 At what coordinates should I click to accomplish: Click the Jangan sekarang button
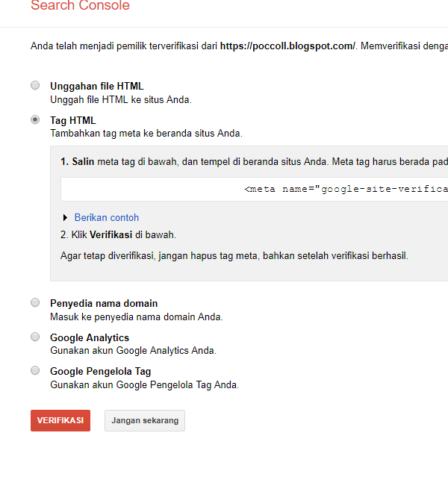145,420
